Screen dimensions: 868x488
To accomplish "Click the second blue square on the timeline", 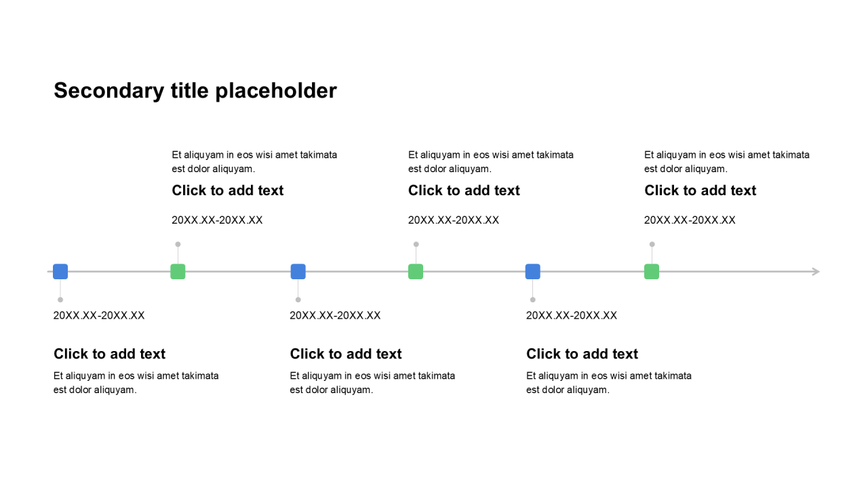I will coord(298,272).
